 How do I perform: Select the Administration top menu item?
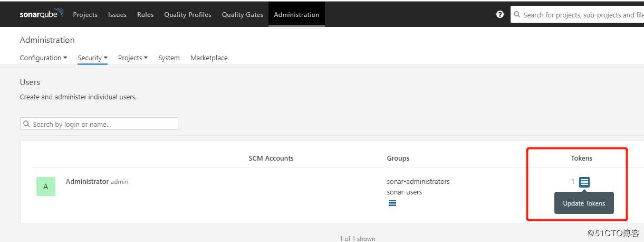[x=296, y=14]
